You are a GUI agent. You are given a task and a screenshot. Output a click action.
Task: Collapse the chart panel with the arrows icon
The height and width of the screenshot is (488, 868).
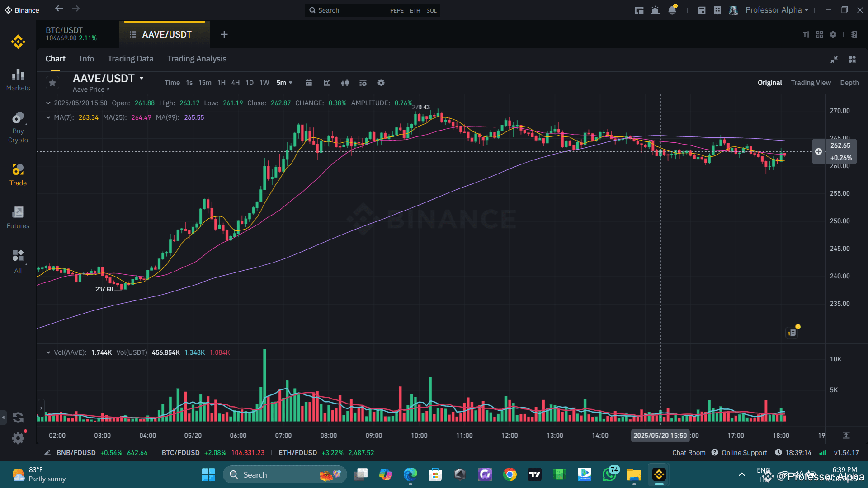tap(834, 59)
